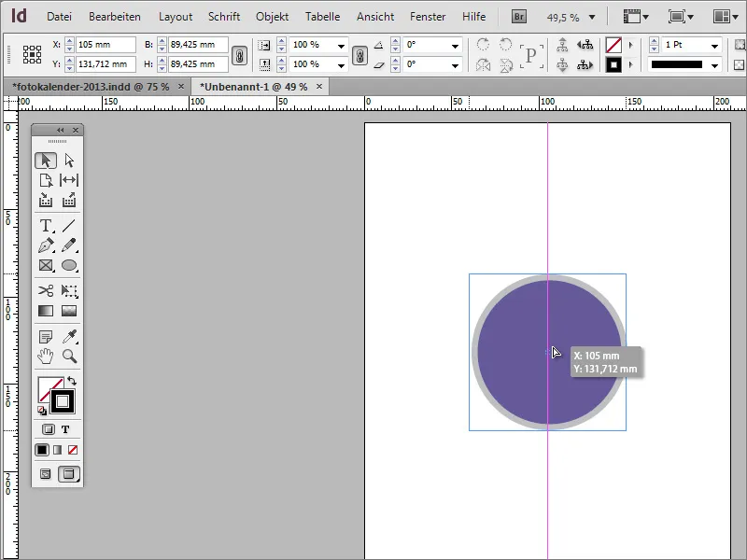Screen dimensions: 747x560
Task: Select the Type tool
Action: point(46,225)
